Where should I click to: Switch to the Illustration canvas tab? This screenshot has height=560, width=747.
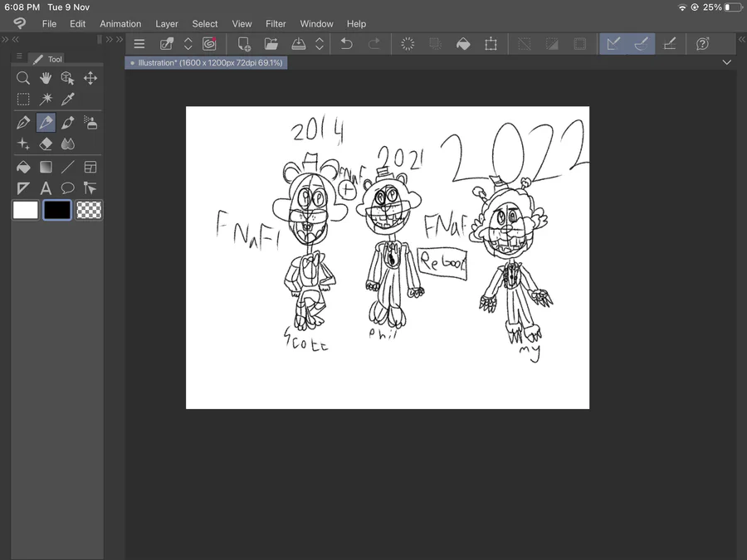coord(207,63)
